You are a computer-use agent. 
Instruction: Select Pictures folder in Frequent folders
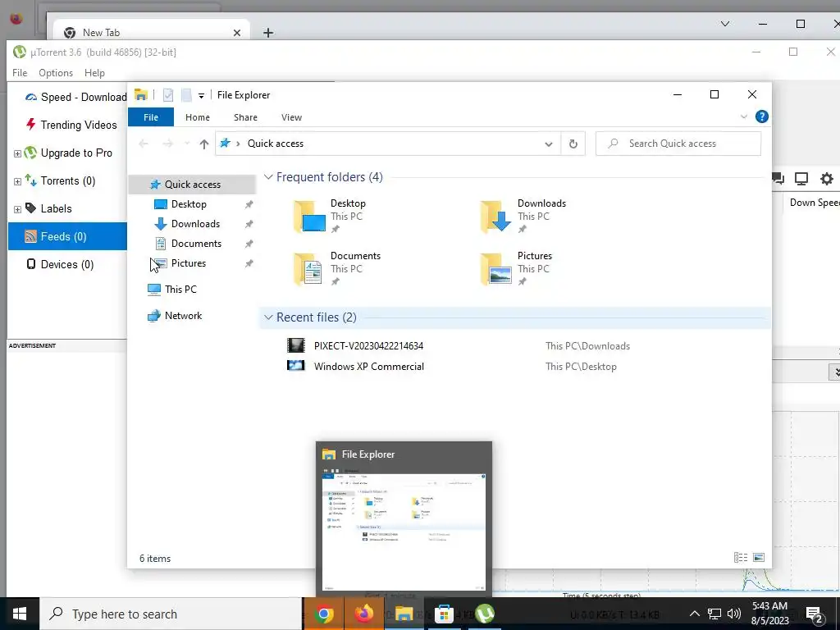[x=516, y=269]
